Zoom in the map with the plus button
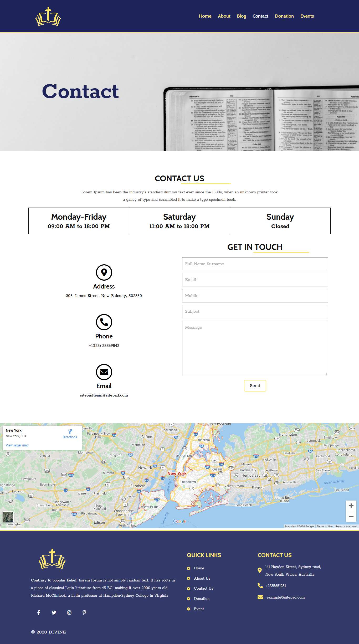The width and height of the screenshot is (359, 644). pyautogui.click(x=351, y=506)
